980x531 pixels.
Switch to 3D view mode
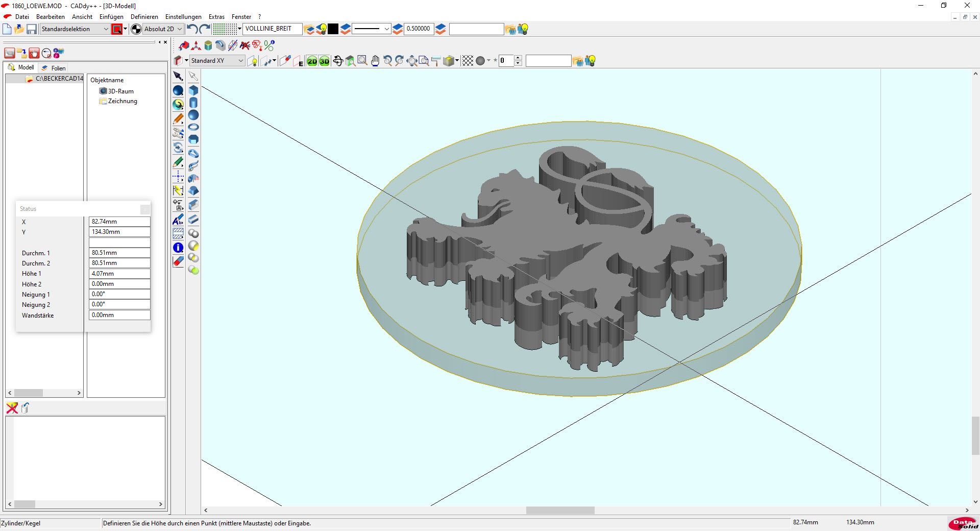[324, 61]
